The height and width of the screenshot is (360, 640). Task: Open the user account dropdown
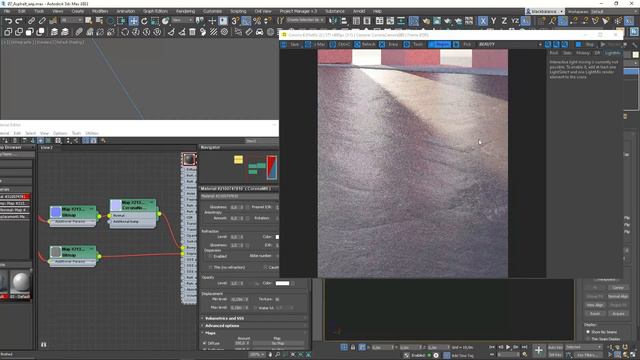point(545,11)
